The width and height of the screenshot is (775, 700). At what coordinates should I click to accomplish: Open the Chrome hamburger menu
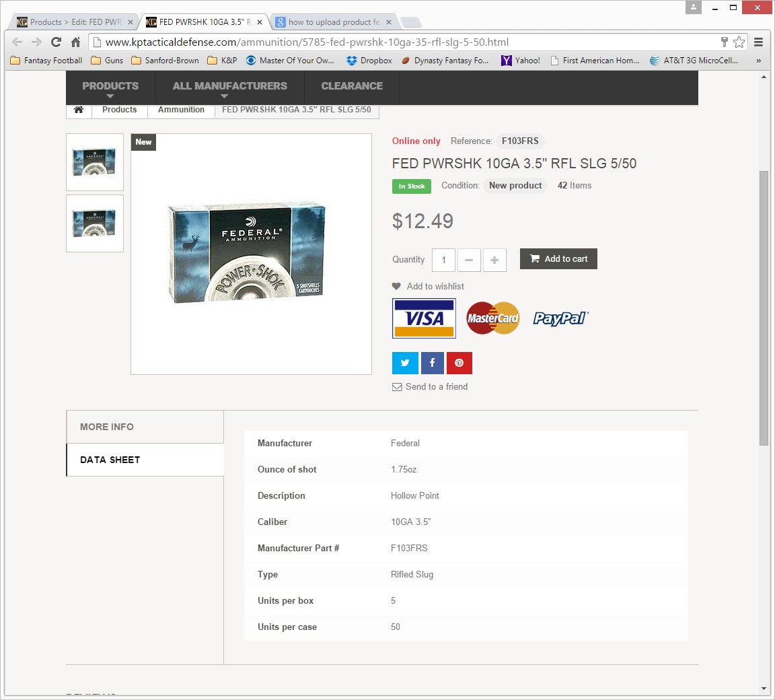759,42
